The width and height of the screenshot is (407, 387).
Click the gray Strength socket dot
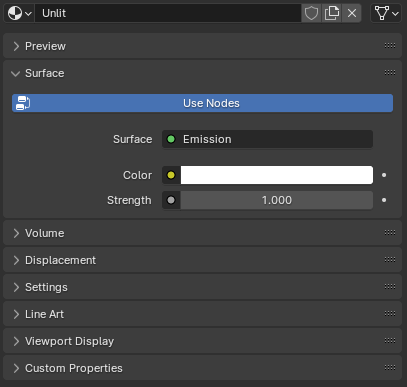[171, 200]
